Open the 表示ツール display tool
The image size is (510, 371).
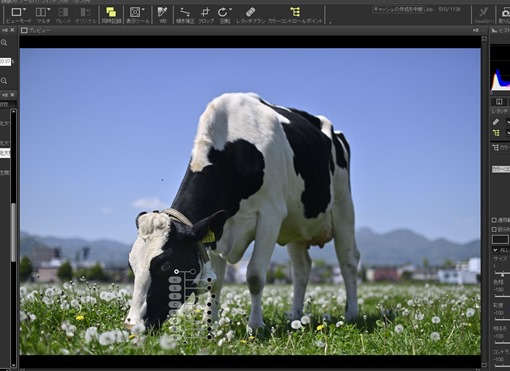coord(137,15)
